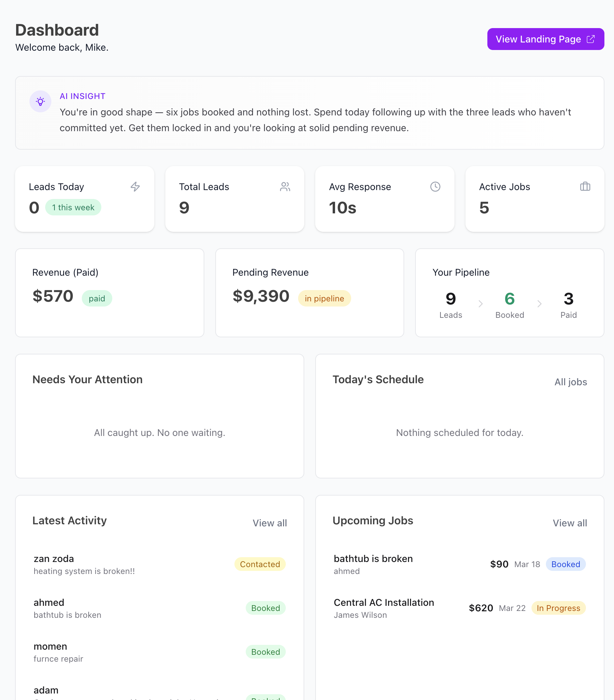Open the View Landing Page button
This screenshot has width=614, height=700.
pos(545,39)
